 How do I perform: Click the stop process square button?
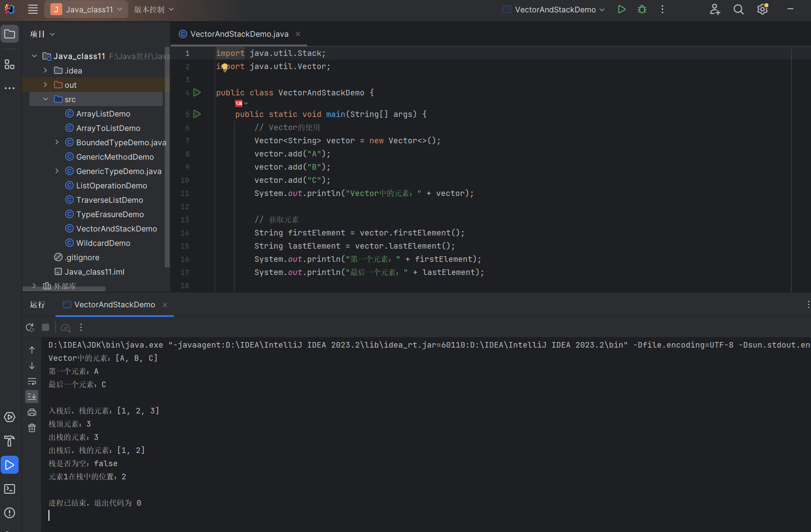(46, 327)
